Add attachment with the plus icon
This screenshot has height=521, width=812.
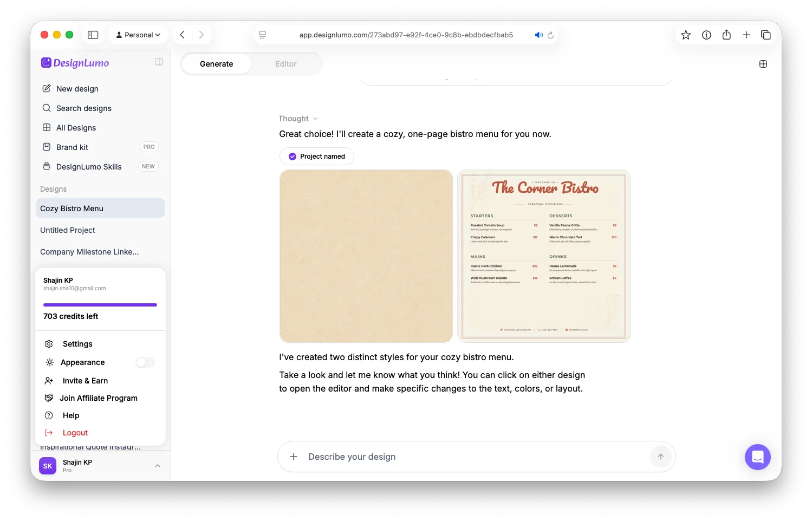coord(294,457)
